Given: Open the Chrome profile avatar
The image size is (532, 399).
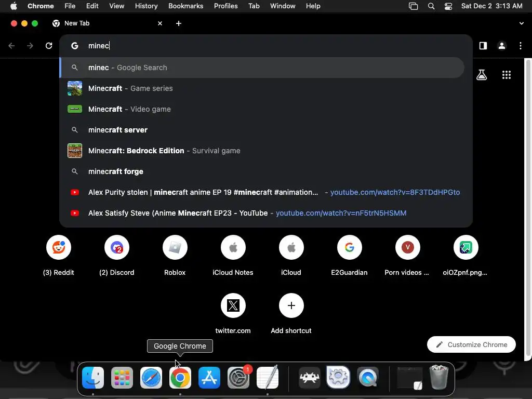Looking at the screenshot, I should tap(502, 46).
